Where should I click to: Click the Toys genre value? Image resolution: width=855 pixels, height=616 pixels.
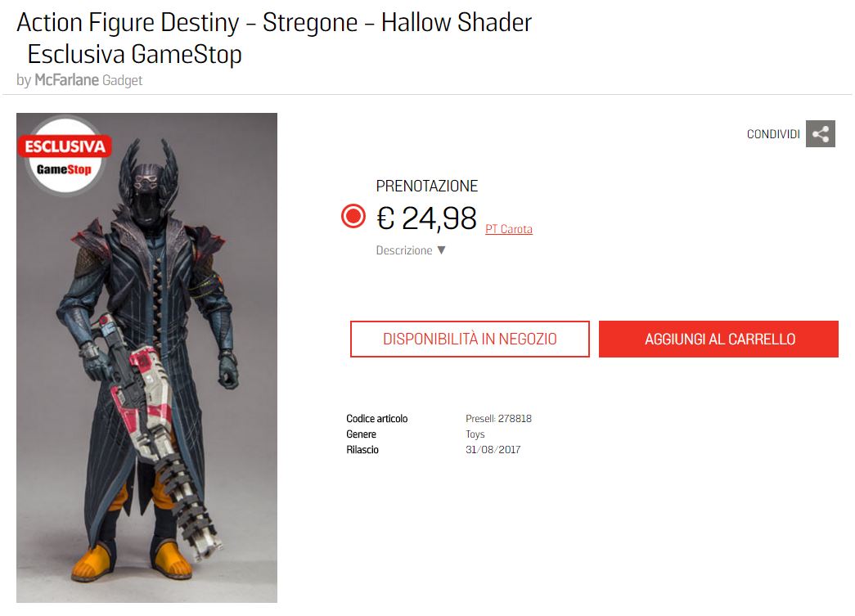475,434
